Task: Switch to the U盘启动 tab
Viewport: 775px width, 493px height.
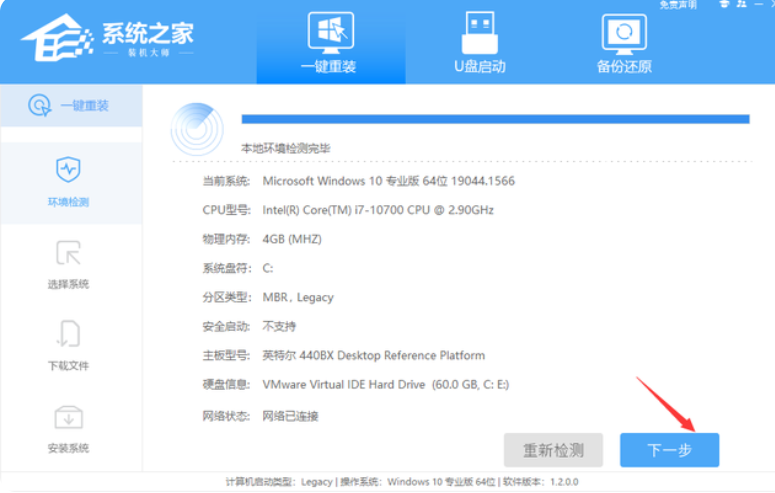Action: [x=479, y=44]
